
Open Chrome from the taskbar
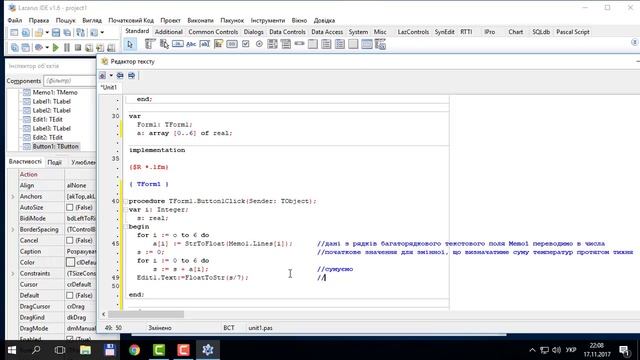[x=134, y=350]
